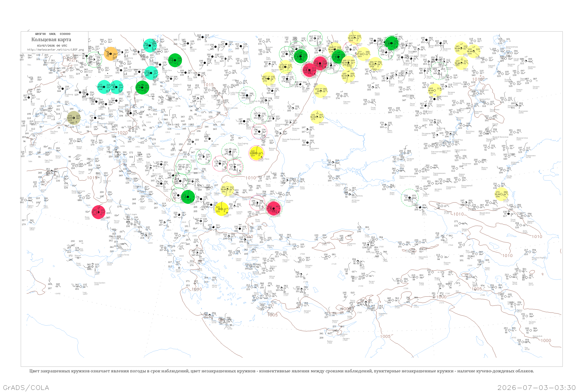
Task: Click the '1020' isobar label
Action: (122, 133)
